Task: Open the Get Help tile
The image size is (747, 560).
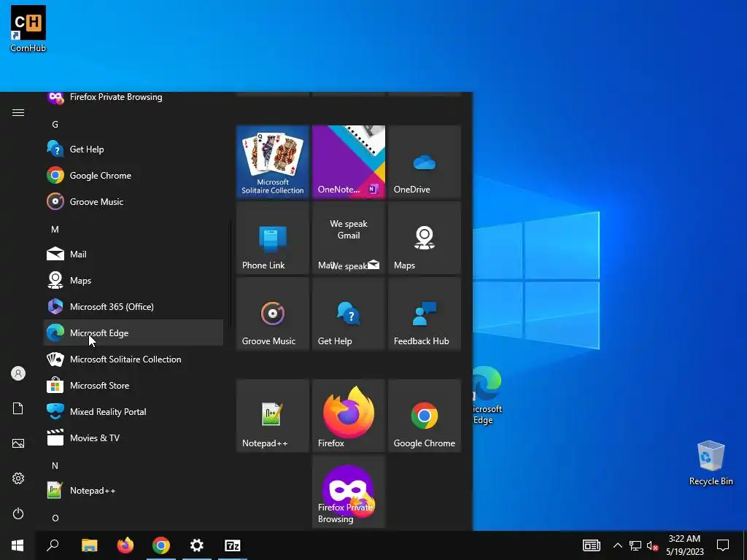Action: [x=349, y=314]
